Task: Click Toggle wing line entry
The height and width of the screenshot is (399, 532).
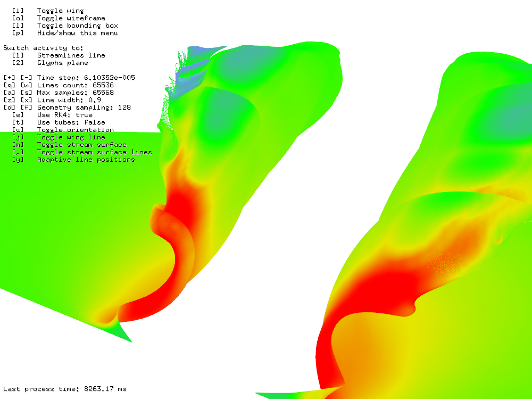Action: [71, 137]
